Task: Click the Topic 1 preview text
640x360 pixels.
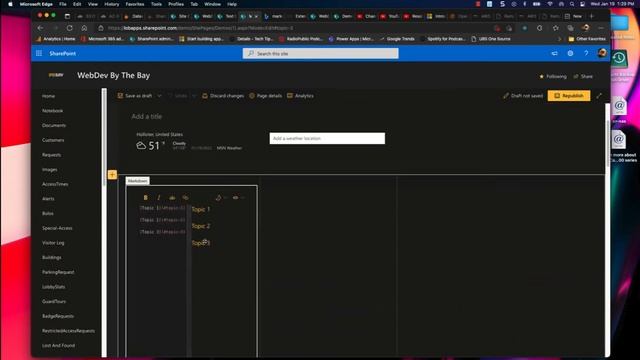Action: point(201,209)
